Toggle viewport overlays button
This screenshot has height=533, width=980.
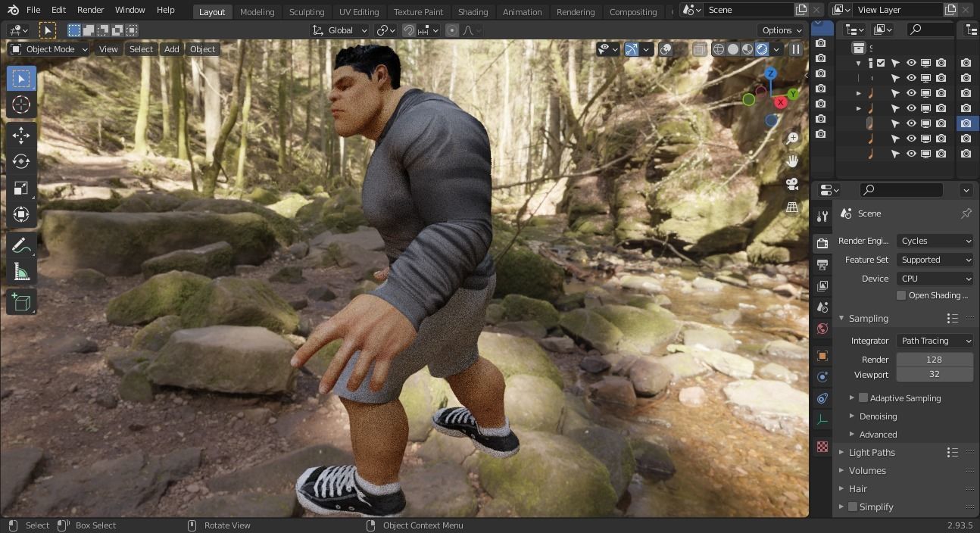pyautogui.click(x=665, y=49)
